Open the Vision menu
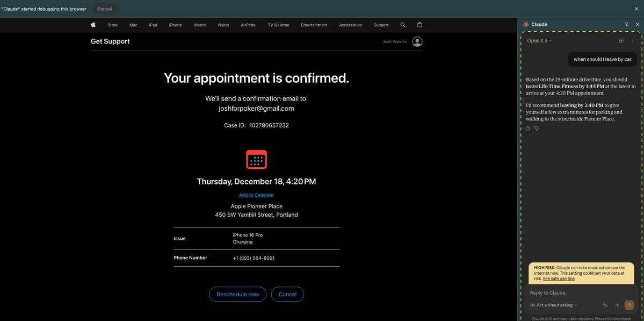644x321 pixels. (223, 25)
